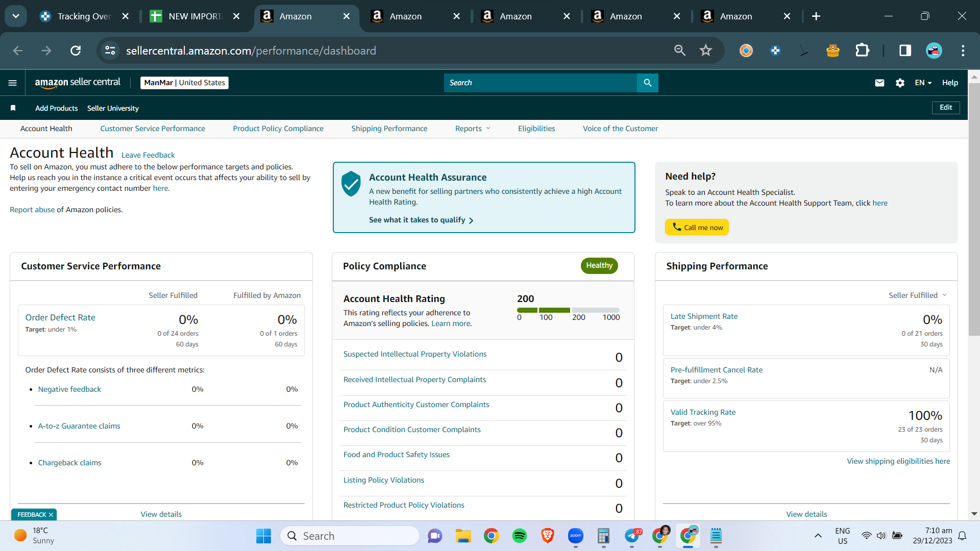Open the Help link in header
The image size is (980, 551).
pos(950,83)
